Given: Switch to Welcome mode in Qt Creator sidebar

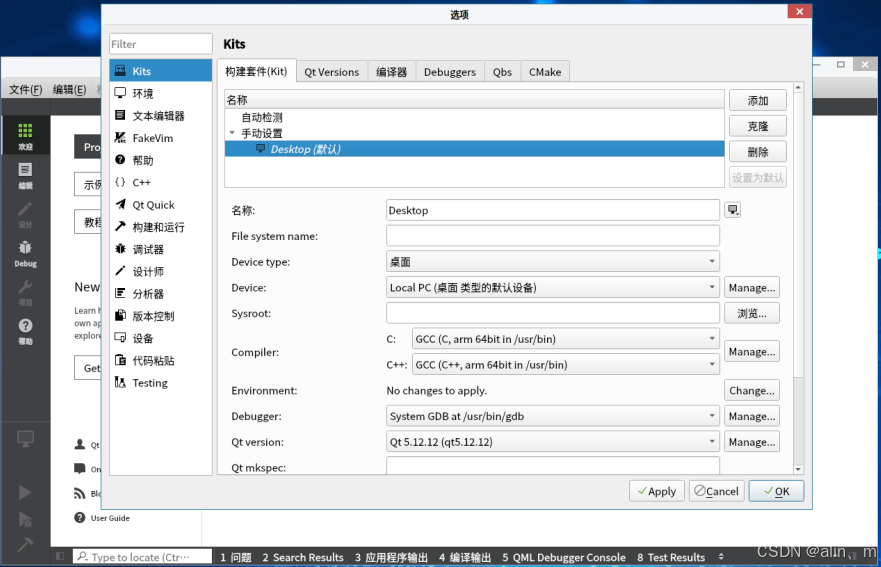Looking at the screenshot, I should click(25, 136).
